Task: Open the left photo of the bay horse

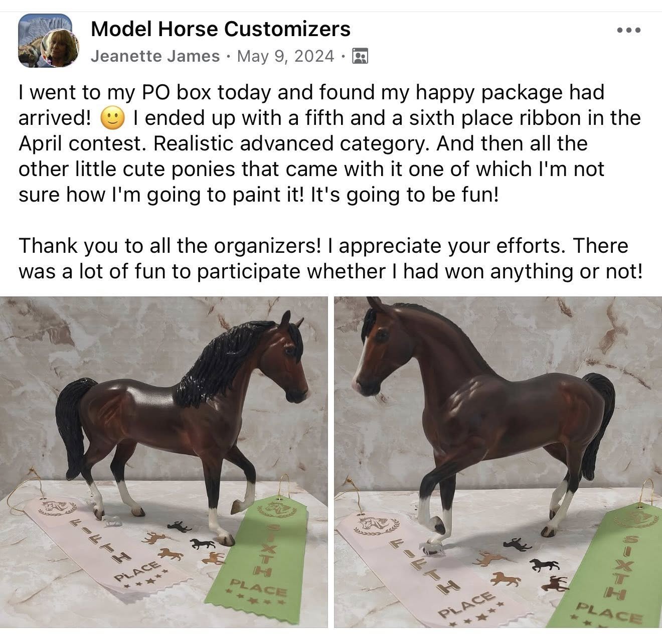Action: (164, 462)
